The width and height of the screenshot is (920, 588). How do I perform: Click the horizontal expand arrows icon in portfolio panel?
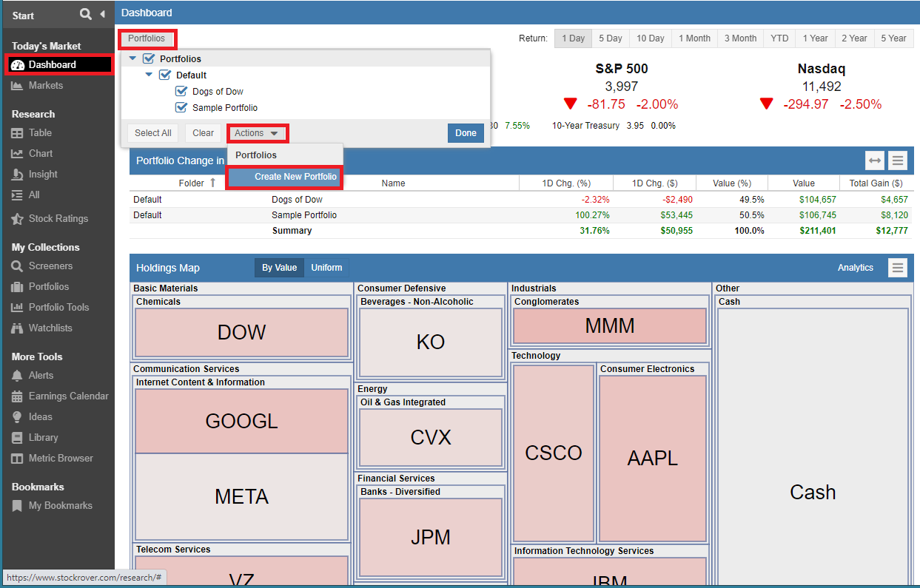pyautogui.click(x=875, y=160)
